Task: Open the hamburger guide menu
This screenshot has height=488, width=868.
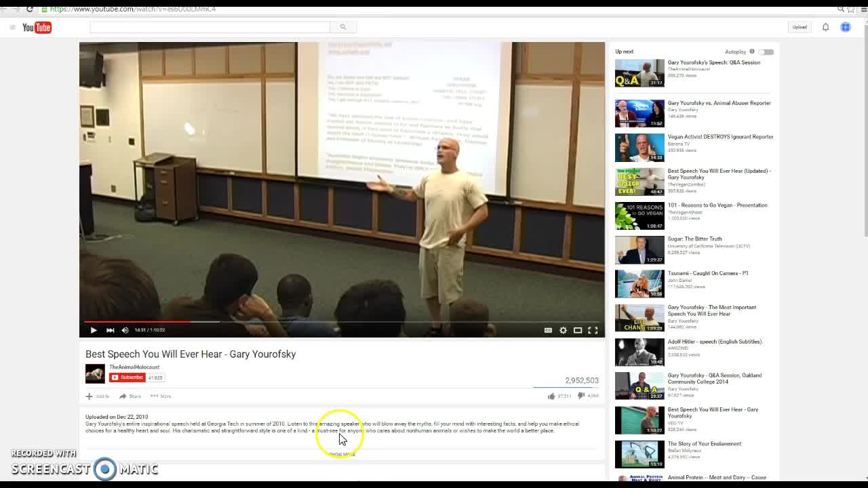Action: tap(12, 27)
